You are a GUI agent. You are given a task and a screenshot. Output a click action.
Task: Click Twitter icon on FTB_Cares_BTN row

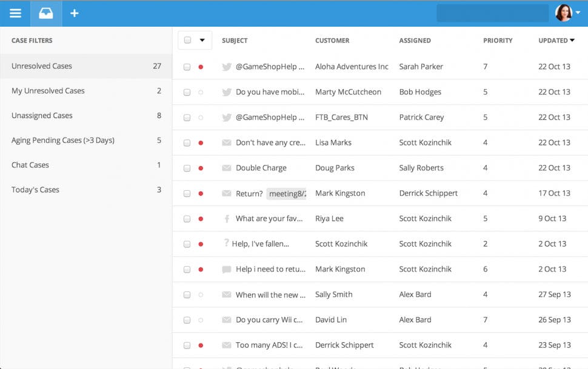[227, 118]
